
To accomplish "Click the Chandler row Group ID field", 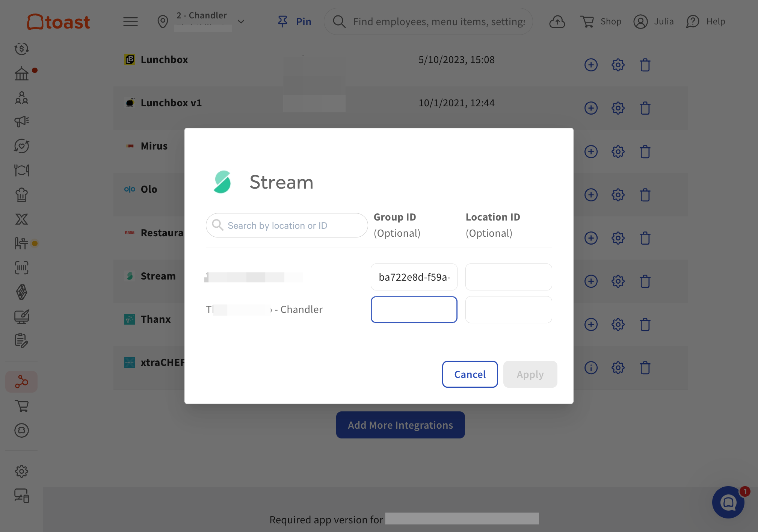I will (x=414, y=310).
